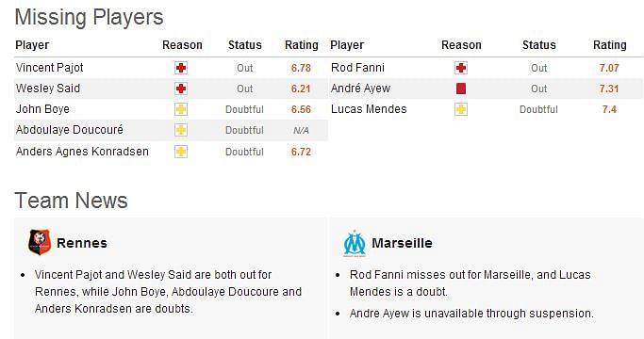The height and width of the screenshot is (339, 644).
Task: Click the Rennes team name heading
Action: pyautogui.click(x=82, y=243)
